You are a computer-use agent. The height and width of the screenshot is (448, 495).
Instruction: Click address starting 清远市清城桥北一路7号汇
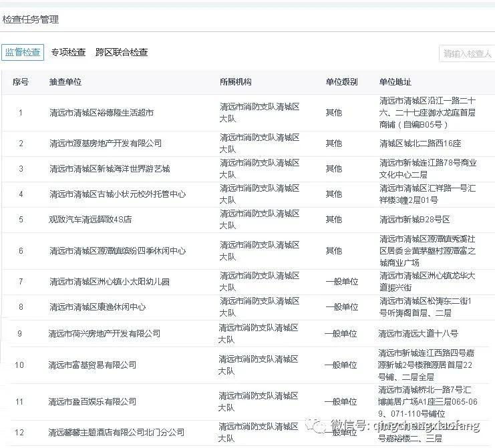(x=428, y=402)
